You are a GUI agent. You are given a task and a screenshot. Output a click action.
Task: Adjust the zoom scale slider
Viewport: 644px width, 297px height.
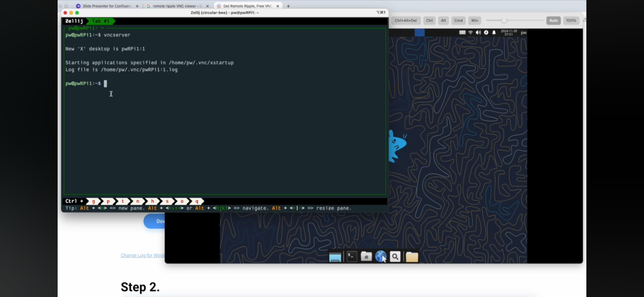[x=504, y=21]
